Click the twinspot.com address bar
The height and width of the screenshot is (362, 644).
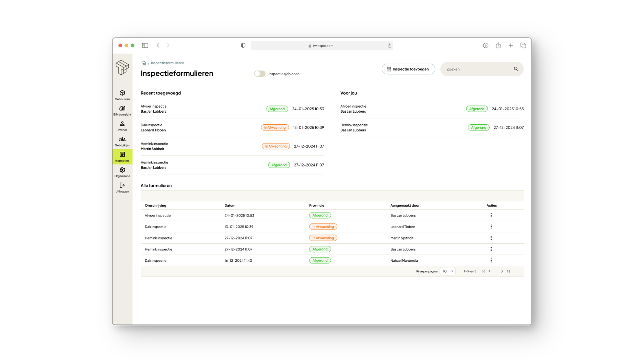[x=322, y=46]
